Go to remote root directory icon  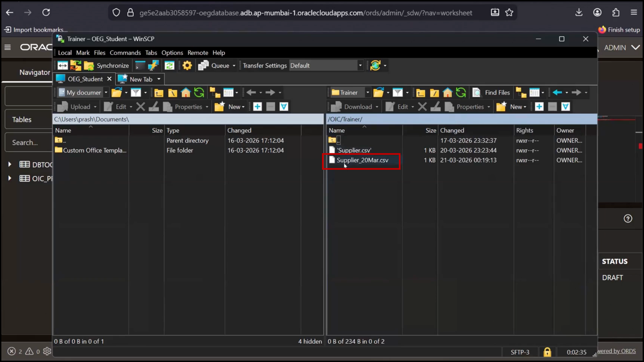[x=434, y=93]
